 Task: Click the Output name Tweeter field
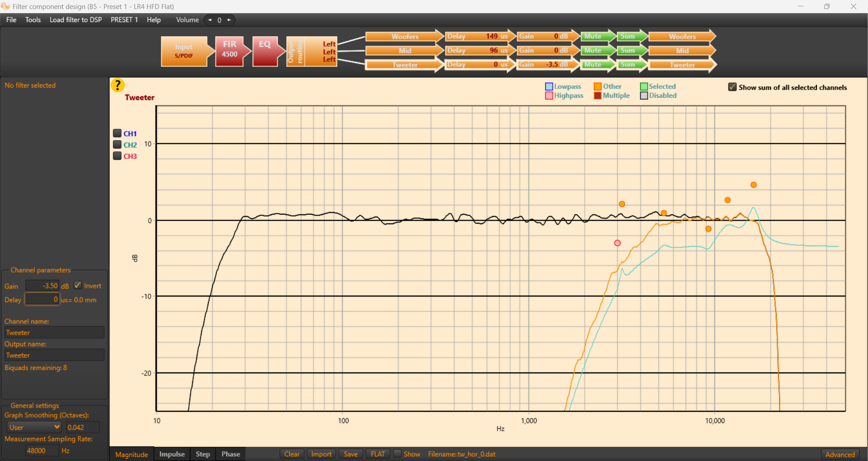click(54, 355)
